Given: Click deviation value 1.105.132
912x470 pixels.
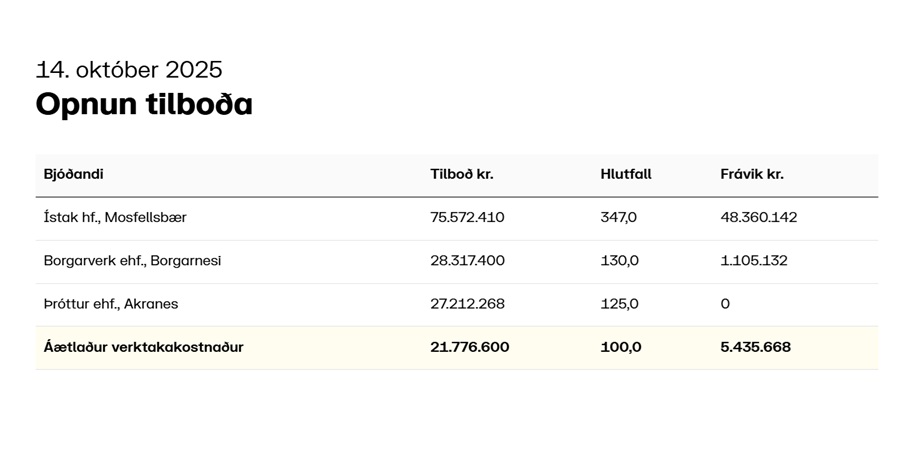Looking at the screenshot, I should (x=754, y=261).
